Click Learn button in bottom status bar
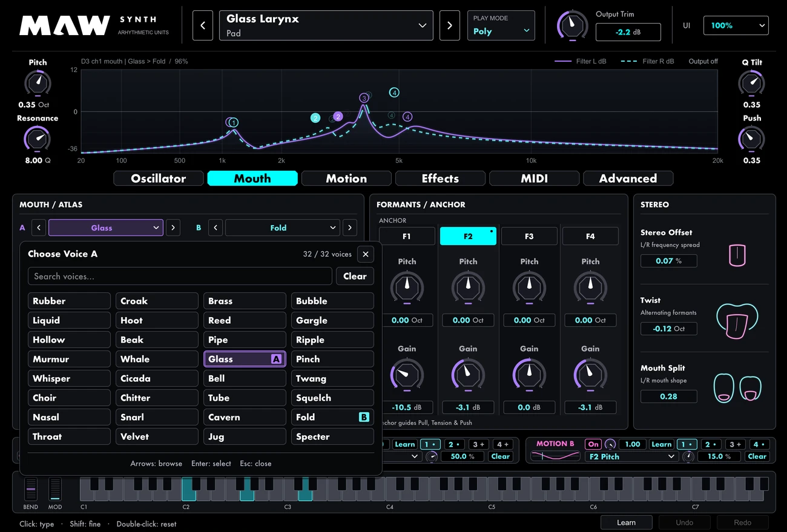 [x=626, y=522]
